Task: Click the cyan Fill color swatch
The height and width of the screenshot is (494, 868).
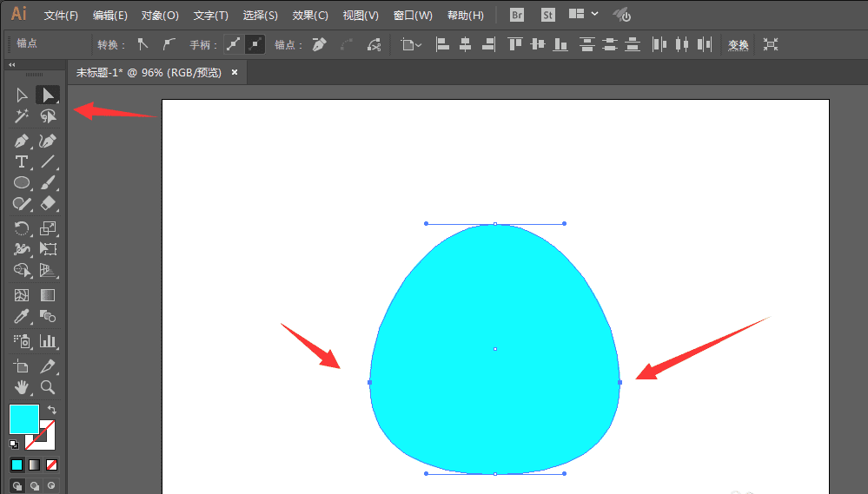Action: coord(23,418)
